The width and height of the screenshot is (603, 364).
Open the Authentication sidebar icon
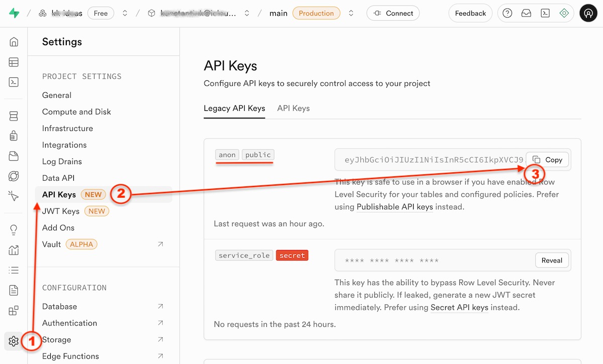(13, 136)
